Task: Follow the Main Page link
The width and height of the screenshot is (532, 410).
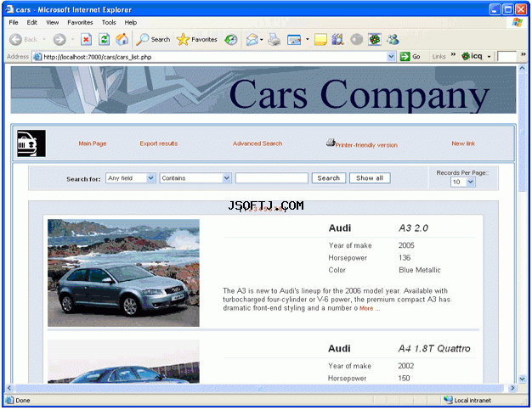Action: [x=93, y=143]
